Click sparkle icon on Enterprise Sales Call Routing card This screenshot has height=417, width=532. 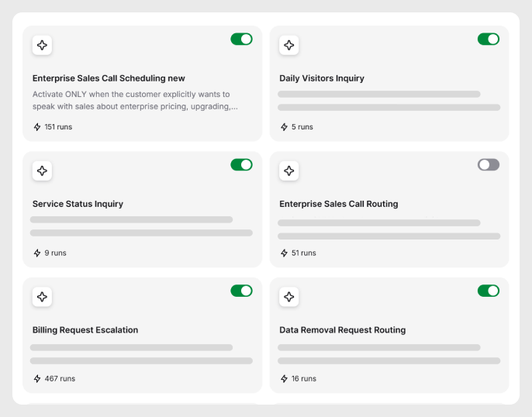(289, 171)
